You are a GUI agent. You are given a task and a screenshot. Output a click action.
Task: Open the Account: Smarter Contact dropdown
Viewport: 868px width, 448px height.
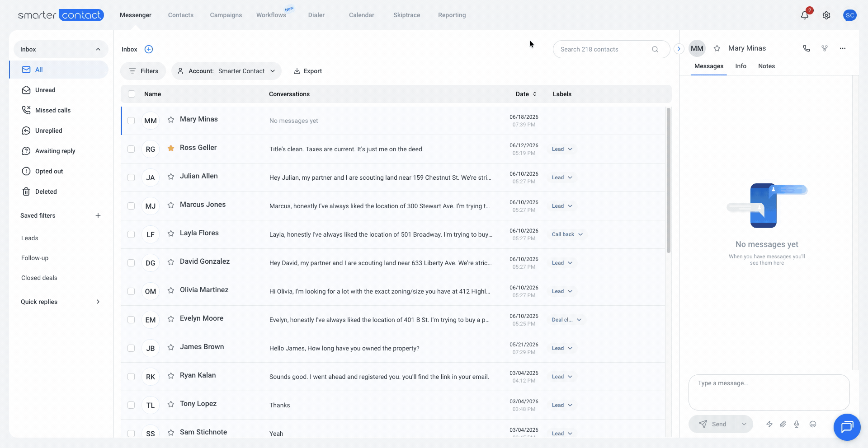coord(226,71)
